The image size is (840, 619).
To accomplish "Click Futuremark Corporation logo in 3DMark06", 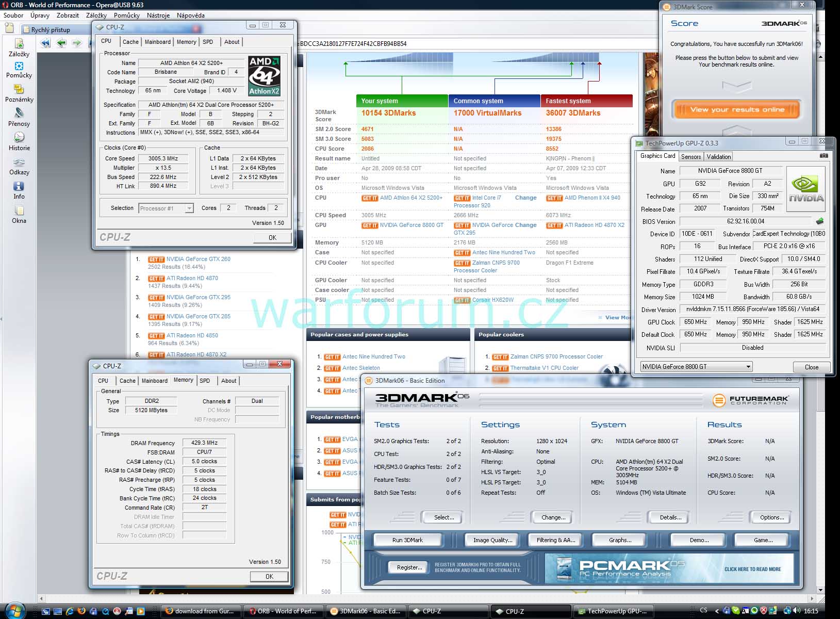I will click(750, 400).
